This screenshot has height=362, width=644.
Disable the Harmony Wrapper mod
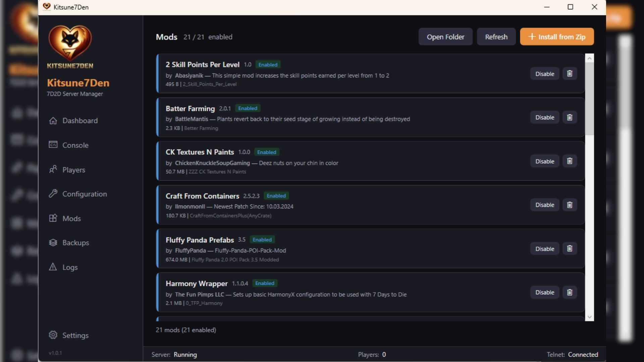point(544,292)
